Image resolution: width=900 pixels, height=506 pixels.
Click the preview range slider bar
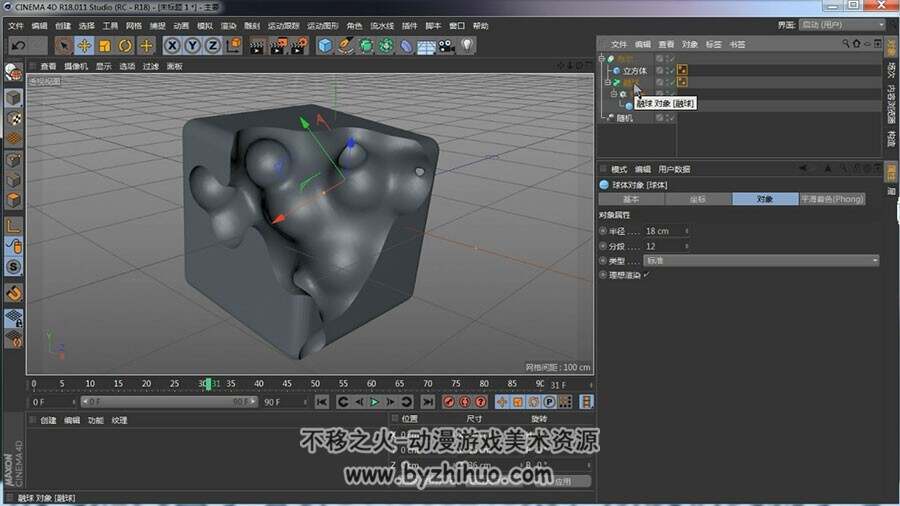[x=169, y=402]
